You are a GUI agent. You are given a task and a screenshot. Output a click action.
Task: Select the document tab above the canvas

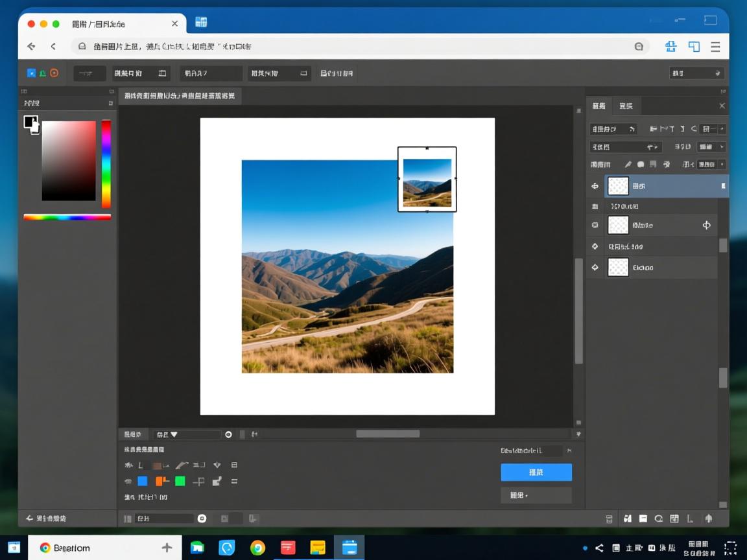point(180,96)
